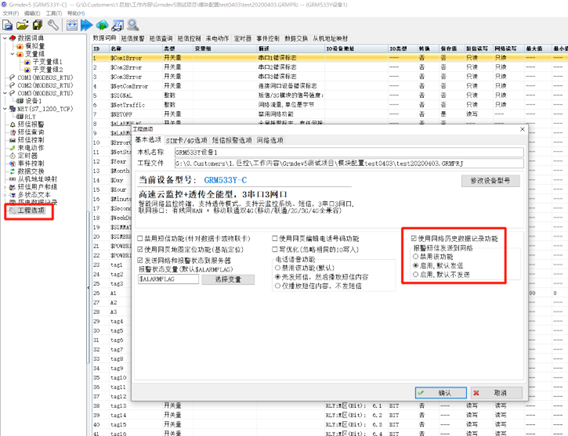
Task: Collapse the 变量组 tree node
Action: click(x=12, y=54)
